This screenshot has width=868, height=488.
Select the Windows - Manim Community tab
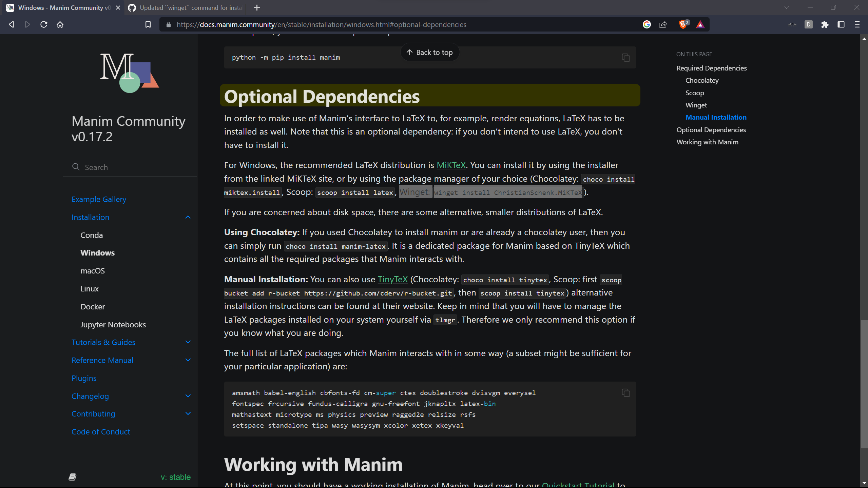[x=64, y=7]
